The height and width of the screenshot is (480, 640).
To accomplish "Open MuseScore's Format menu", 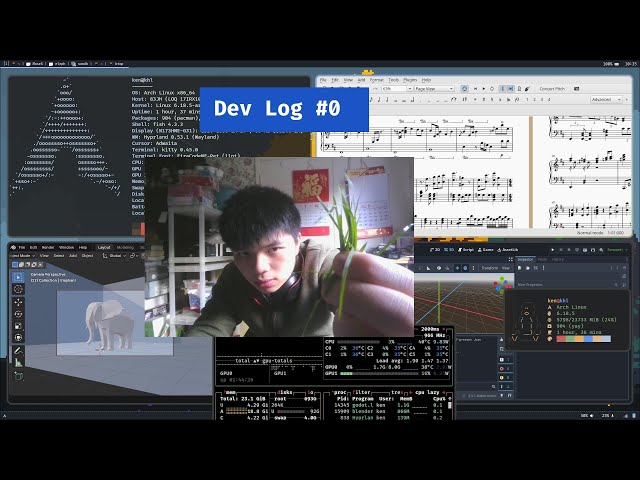I will [376, 80].
